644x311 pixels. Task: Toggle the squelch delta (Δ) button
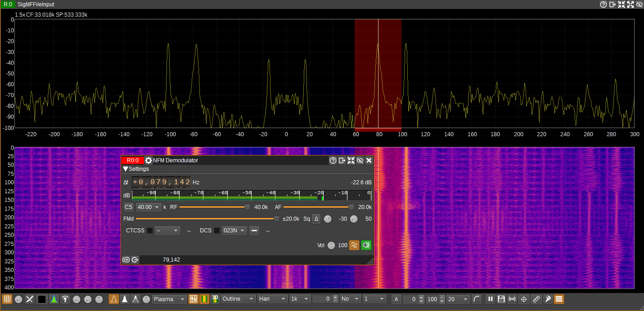point(316,219)
